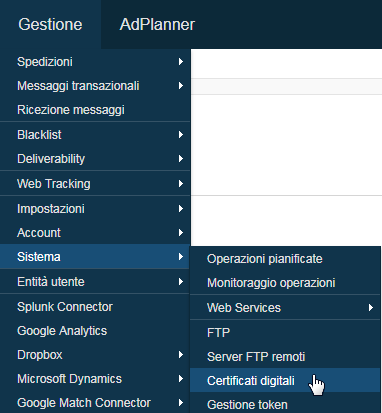The height and width of the screenshot is (413, 382).
Task: Expand Messaggi transazionali submenu
Action: (95, 86)
